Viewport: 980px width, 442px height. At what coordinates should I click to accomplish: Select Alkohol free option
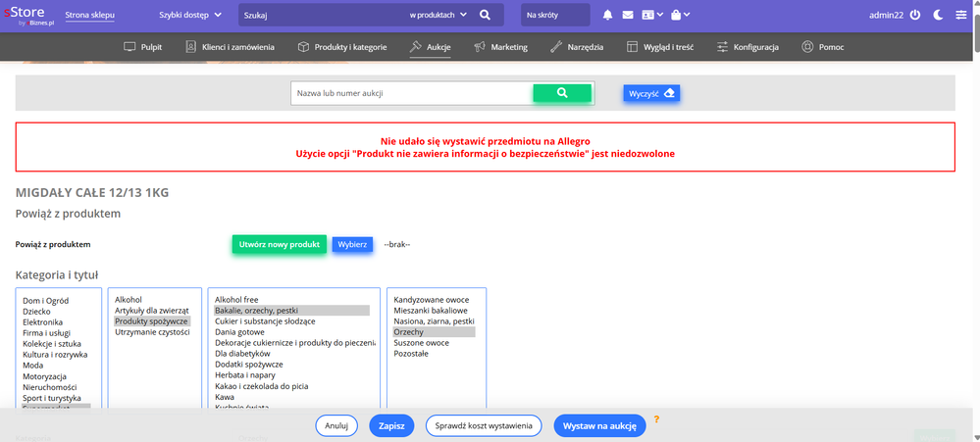pos(236,300)
